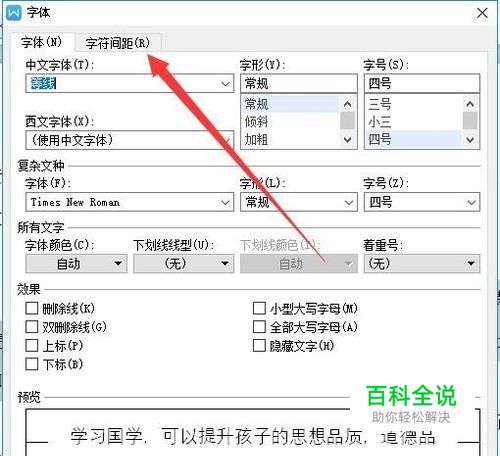
Task: Click the up arrow of the 字形 list scrollbar
Action: (347, 104)
